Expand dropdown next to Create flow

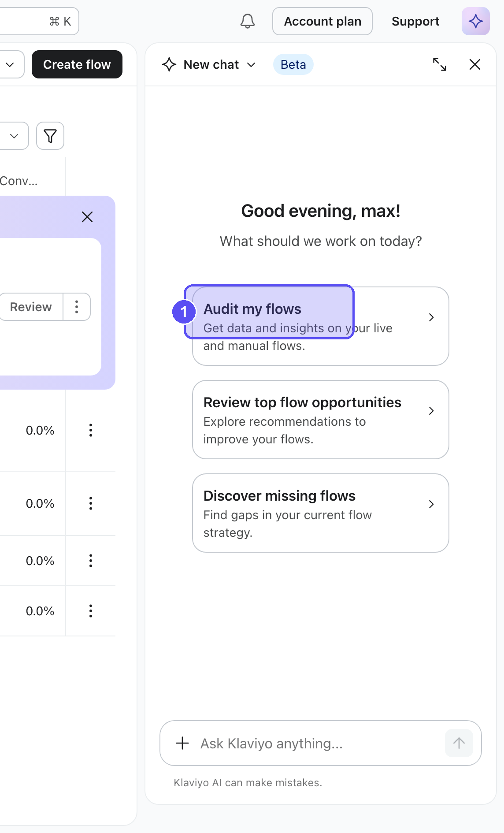click(10, 64)
